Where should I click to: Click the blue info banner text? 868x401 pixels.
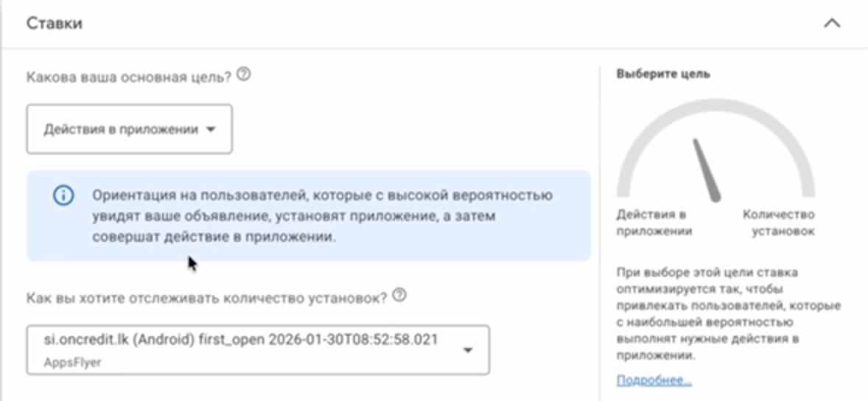point(322,217)
